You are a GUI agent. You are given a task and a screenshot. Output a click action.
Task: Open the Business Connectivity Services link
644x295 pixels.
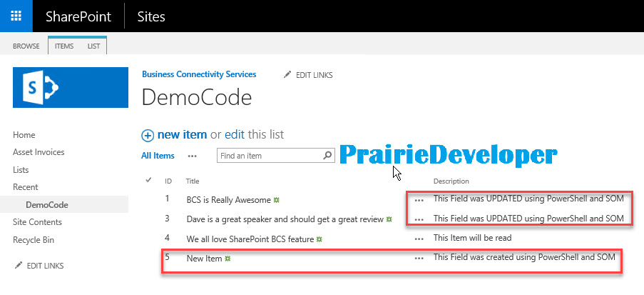(x=199, y=74)
